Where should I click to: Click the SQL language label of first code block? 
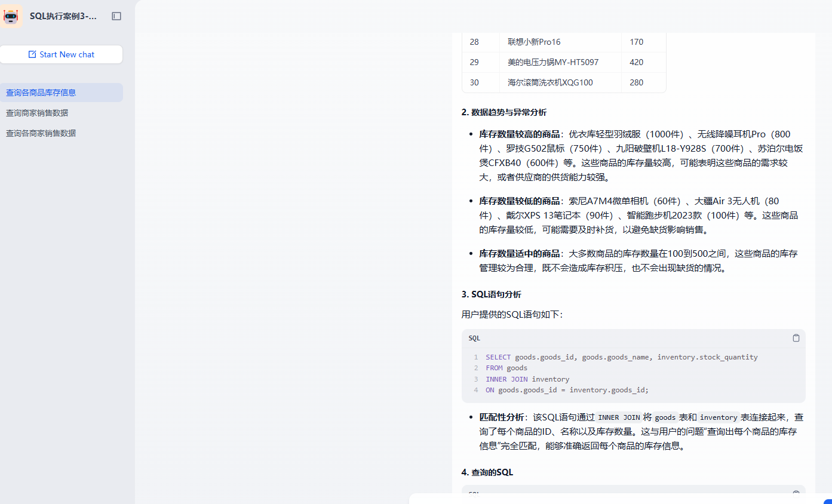[474, 338]
